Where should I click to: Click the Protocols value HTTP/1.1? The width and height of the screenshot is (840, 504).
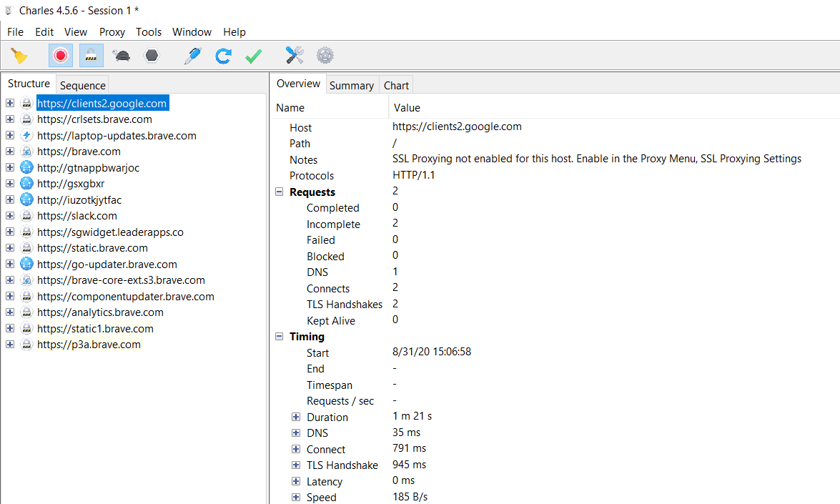coord(414,175)
